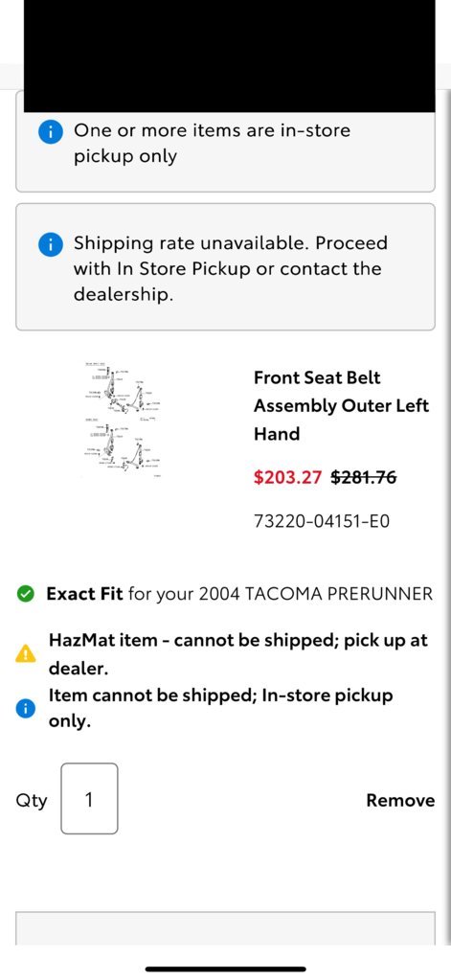The width and height of the screenshot is (451, 980).
Task: Open Front Seat Belt Assembly Outer Left Hand title
Action: point(341,405)
